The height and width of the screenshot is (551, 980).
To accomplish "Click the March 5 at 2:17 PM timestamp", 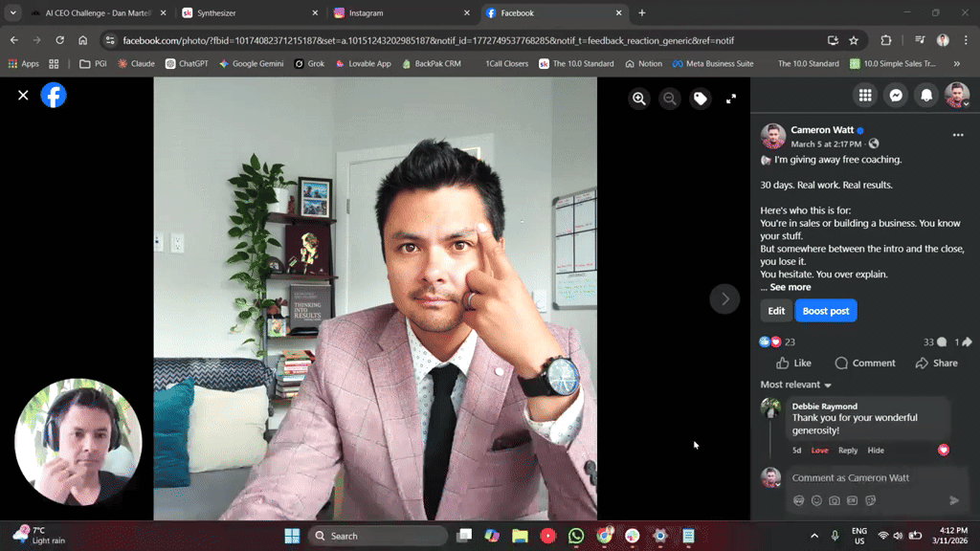I will pos(826,143).
